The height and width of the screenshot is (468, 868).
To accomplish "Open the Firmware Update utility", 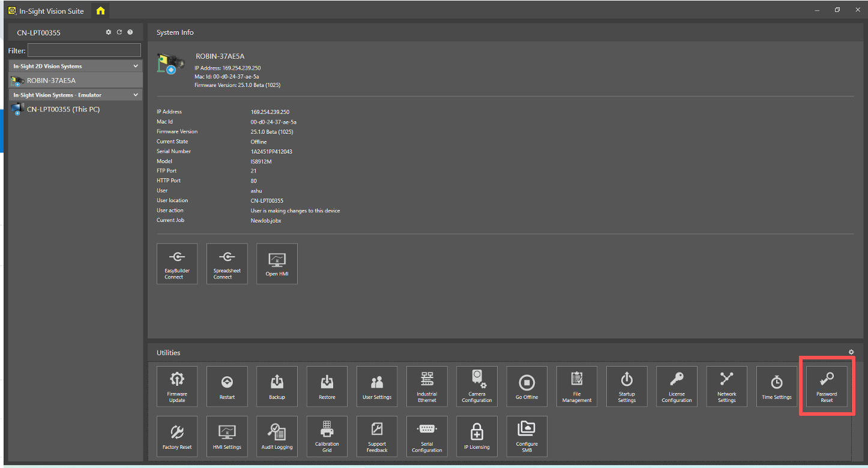I will pos(177,386).
